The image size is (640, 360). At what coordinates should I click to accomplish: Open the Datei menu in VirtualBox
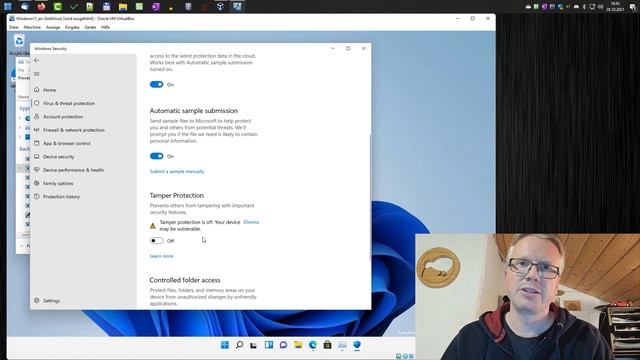coord(14,27)
